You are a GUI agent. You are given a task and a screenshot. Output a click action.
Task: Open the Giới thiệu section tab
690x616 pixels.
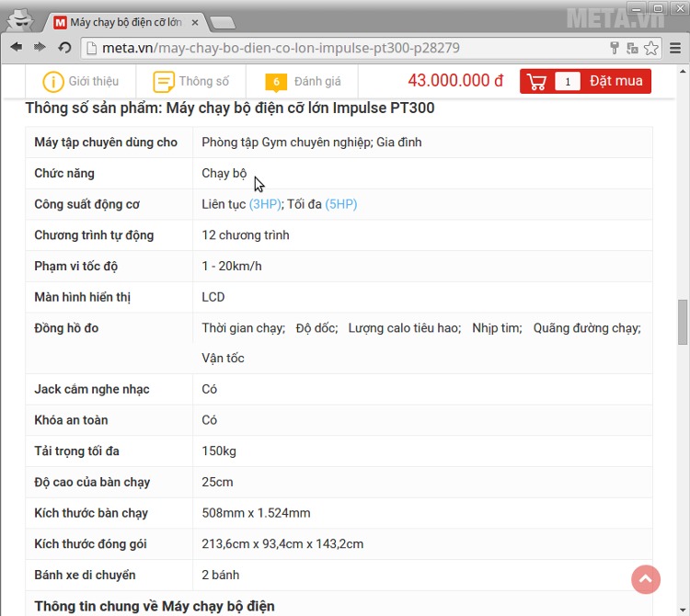click(x=81, y=81)
